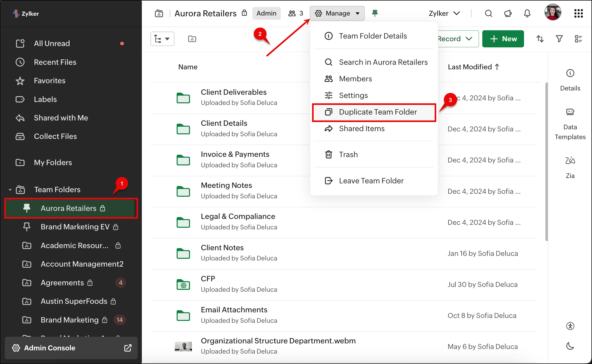Screen dimensions: 592x364
Task: Open the announcements megaphone icon
Action: pyautogui.click(x=508, y=13)
